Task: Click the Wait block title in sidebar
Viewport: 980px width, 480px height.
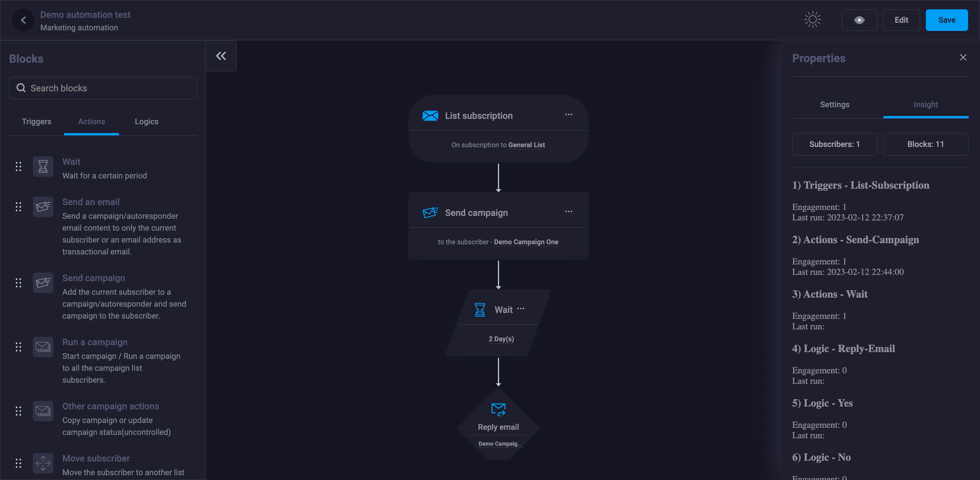Action: coord(71,162)
